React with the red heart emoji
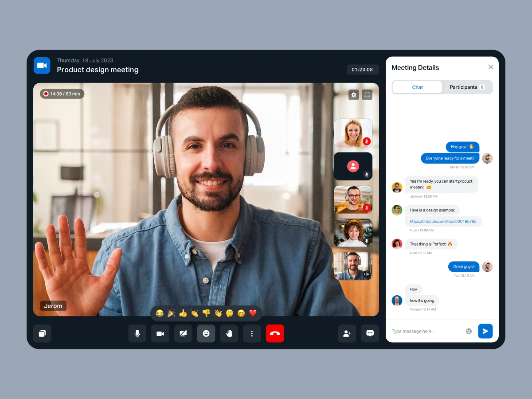Viewport: 532px width, 399px height. 253,313
